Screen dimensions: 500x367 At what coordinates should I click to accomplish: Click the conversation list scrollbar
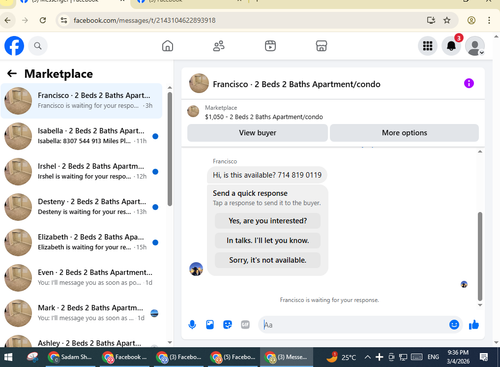click(x=170, y=149)
